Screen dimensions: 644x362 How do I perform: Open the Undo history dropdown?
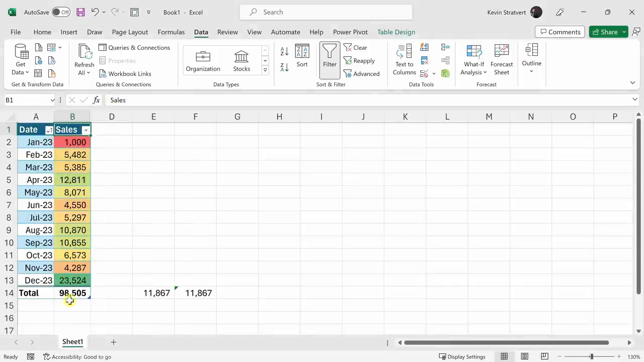[104, 12]
